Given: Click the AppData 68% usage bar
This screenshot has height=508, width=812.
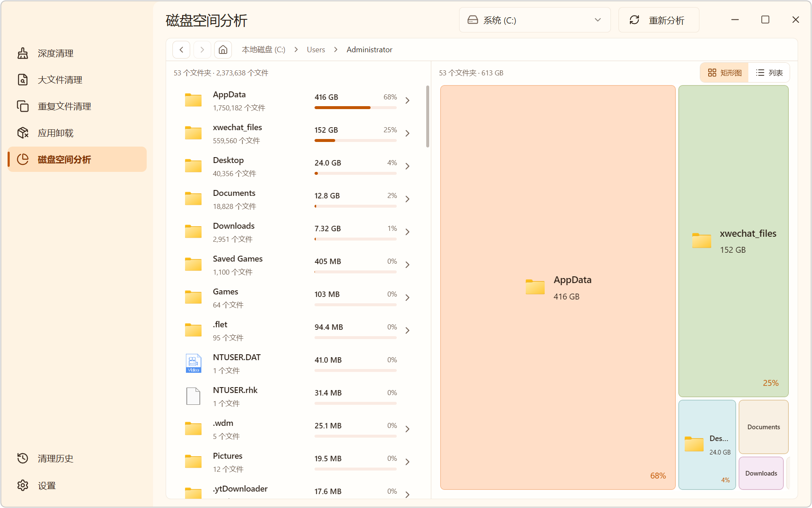Looking at the screenshot, I should [355, 108].
